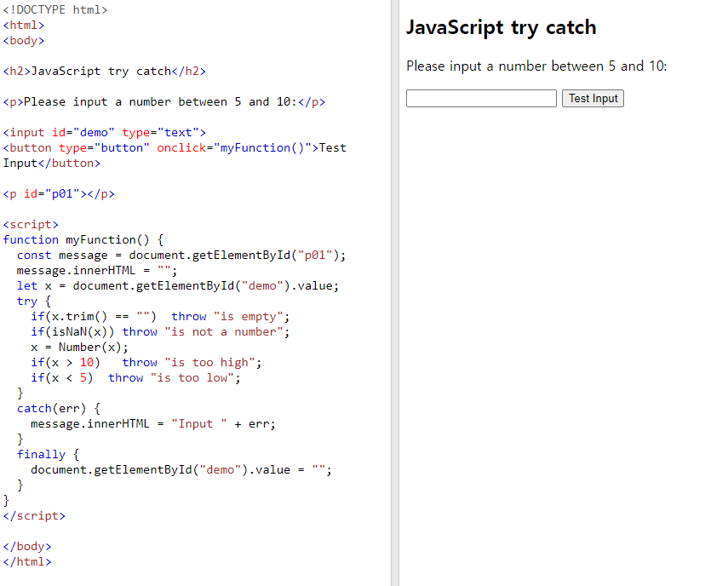Click the 'const message = document.getElementById' line

pyautogui.click(x=181, y=255)
